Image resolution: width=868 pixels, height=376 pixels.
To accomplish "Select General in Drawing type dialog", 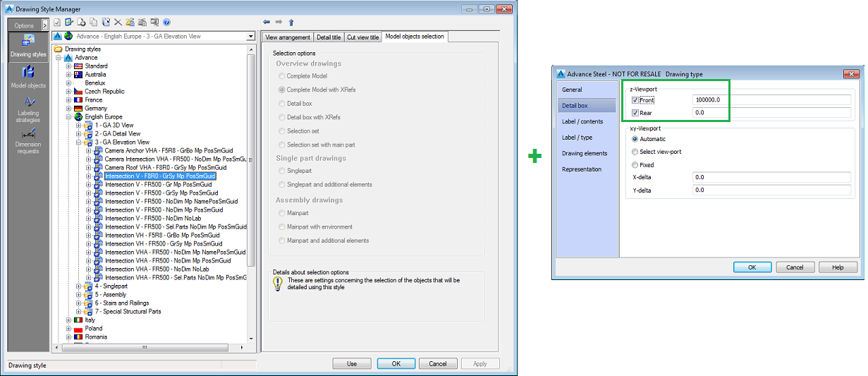I will click(572, 90).
